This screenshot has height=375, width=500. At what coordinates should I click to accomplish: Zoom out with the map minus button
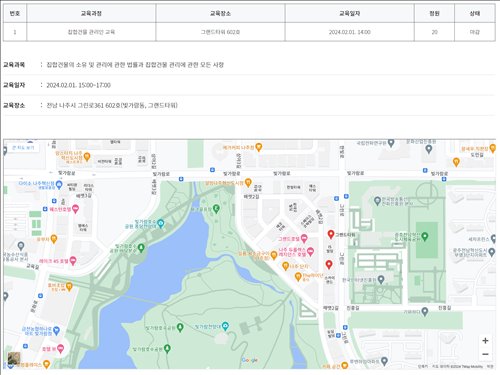point(485,354)
